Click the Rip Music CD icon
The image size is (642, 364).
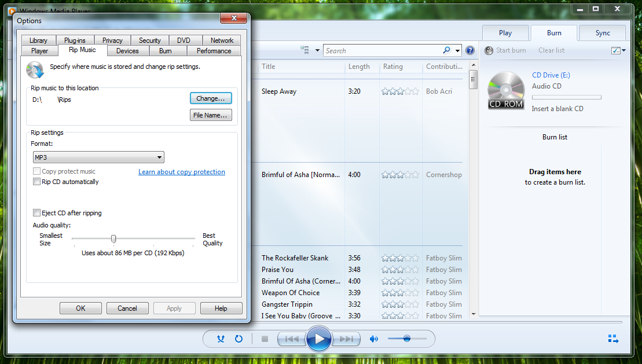click(35, 69)
